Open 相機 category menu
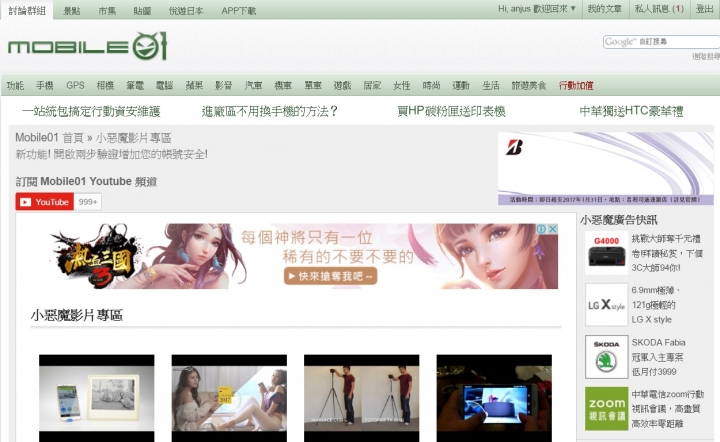The height and width of the screenshot is (442, 720). [105, 85]
